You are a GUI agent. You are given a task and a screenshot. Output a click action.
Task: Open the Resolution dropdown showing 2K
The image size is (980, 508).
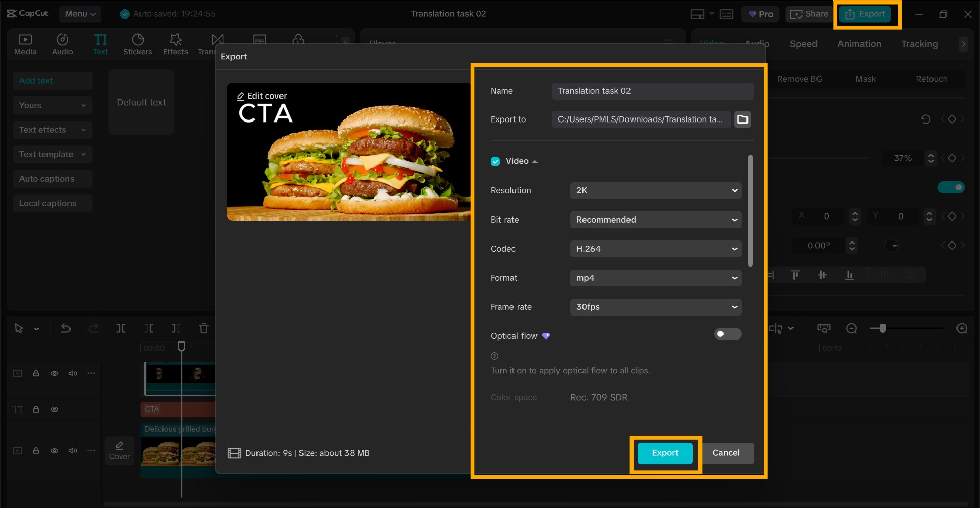(x=656, y=190)
